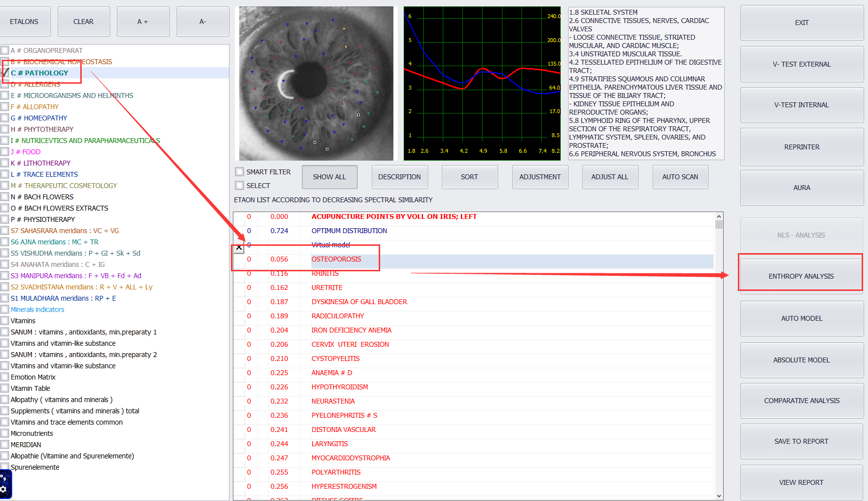This screenshot has width=868, height=501.
Task: Decrease font with A- button
Action: [203, 22]
